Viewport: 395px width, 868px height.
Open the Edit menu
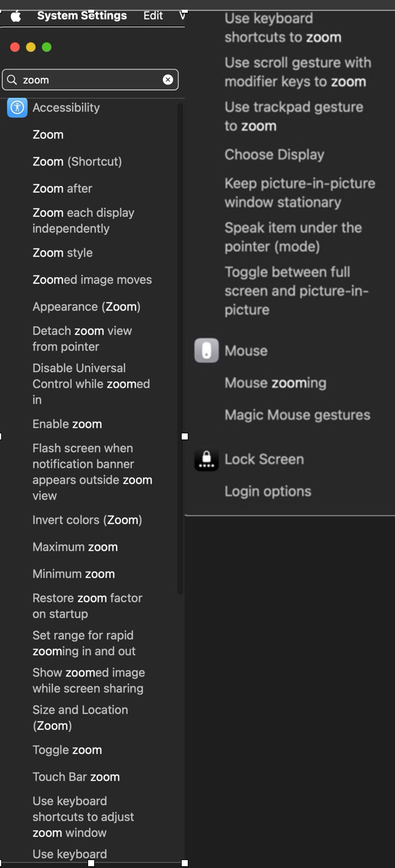[x=153, y=16]
